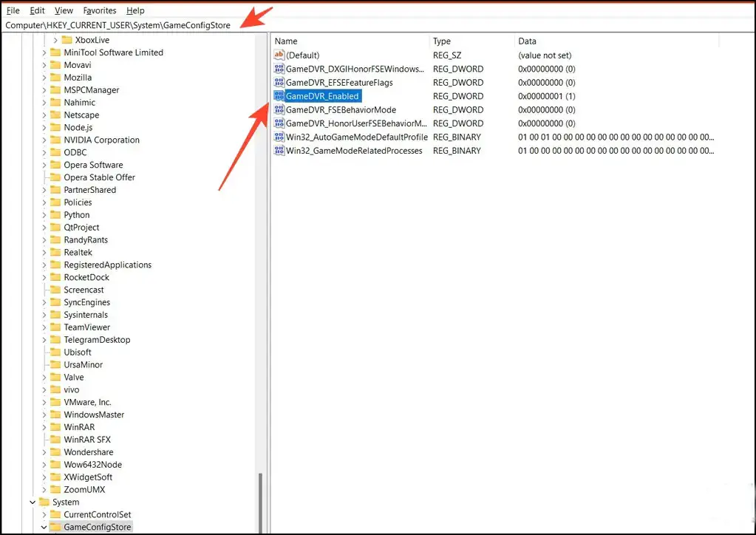756x535 pixels.
Task: Click the TeamViewer folder icon
Action: tap(56, 327)
